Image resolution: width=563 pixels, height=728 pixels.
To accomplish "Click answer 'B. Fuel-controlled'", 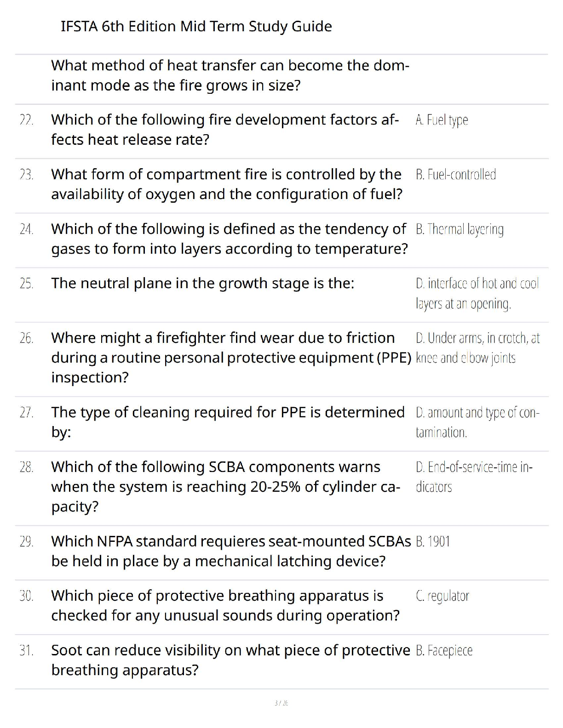I will pos(456,175).
